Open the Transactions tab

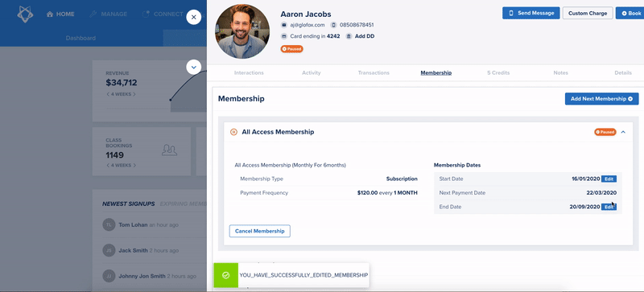point(374,72)
